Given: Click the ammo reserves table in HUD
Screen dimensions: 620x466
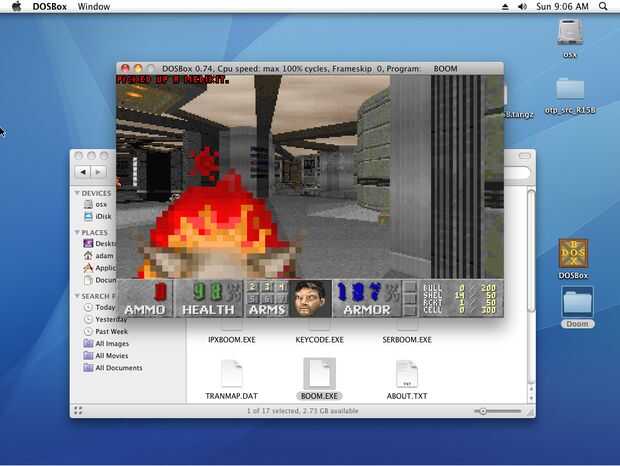Looking at the screenshot, I should [x=460, y=298].
